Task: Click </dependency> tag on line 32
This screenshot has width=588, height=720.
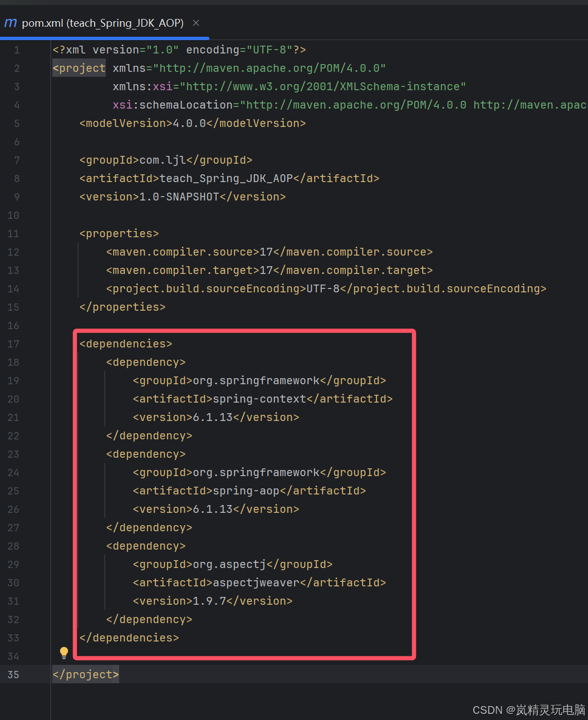Action: [x=149, y=619]
